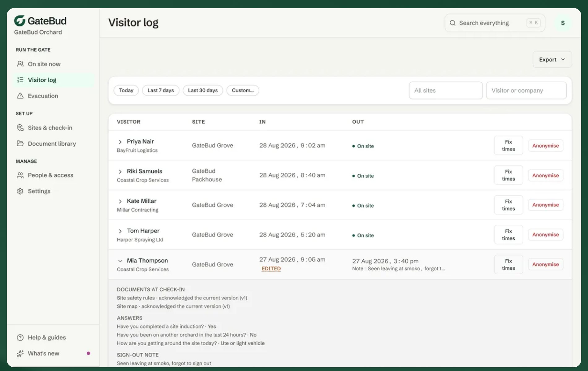The width and height of the screenshot is (588, 371).
Task: Open the All sites selector
Action: 446,90
